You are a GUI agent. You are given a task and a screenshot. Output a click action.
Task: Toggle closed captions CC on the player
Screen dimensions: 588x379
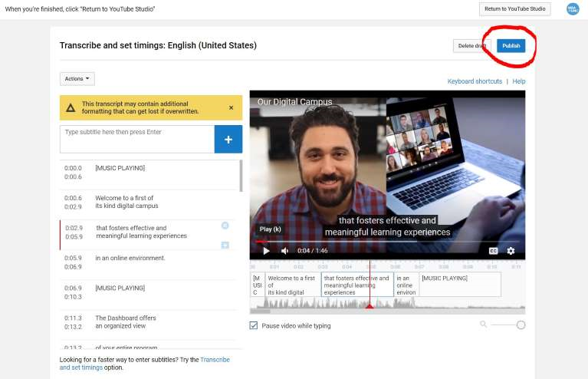click(494, 251)
